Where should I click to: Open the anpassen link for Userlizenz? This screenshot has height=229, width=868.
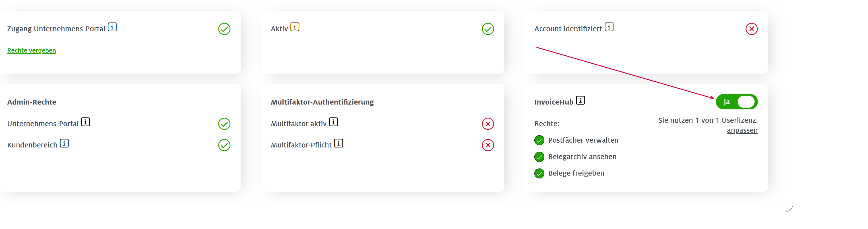742,130
